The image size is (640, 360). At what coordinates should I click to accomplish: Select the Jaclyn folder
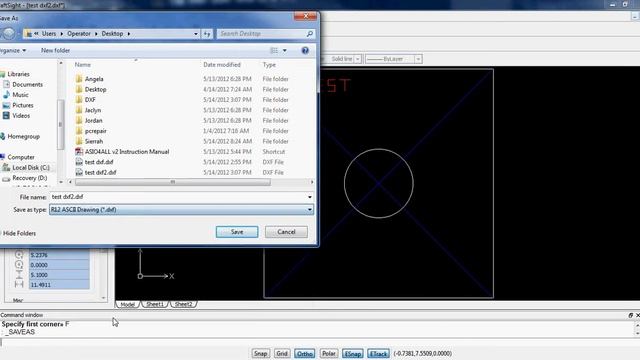[93, 110]
